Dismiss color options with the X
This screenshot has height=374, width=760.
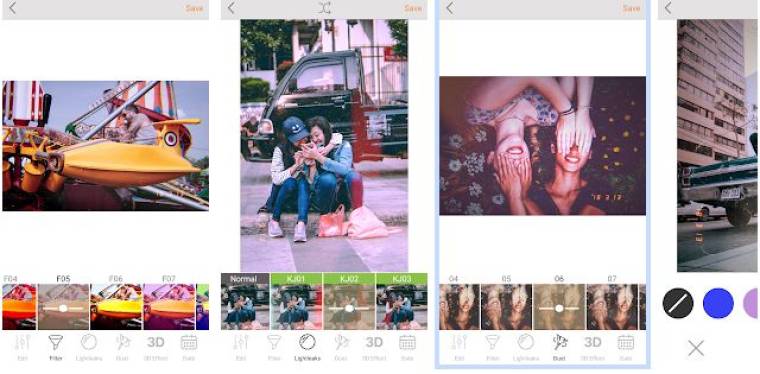coord(696,348)
